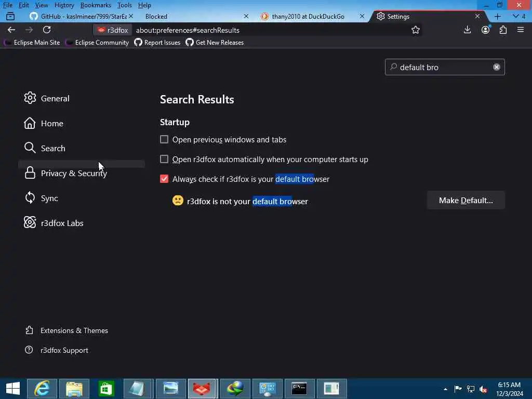Image resolution: width=532 pixels, height=399 pixels.
Task: Open the View menu
Action: (x=42, y=5)
